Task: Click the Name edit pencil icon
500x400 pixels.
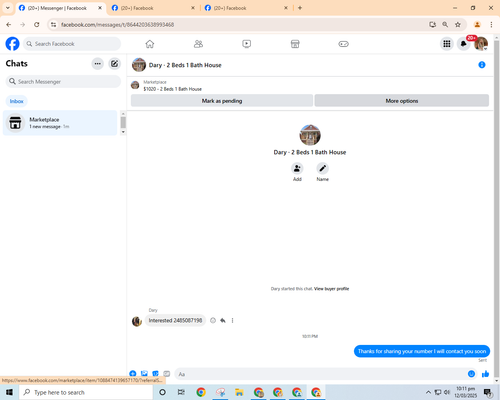Action: pos(322,169)
